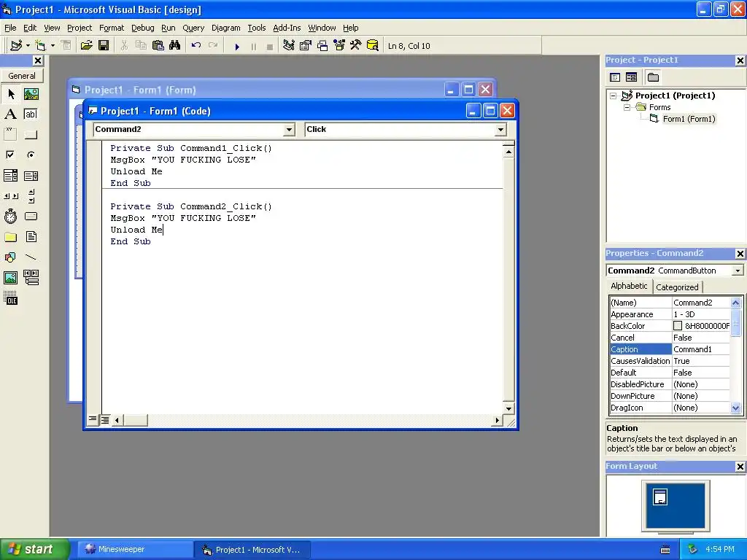
Task: Collapse the Project1 (Project1) tree node
Action: [613, 96]
